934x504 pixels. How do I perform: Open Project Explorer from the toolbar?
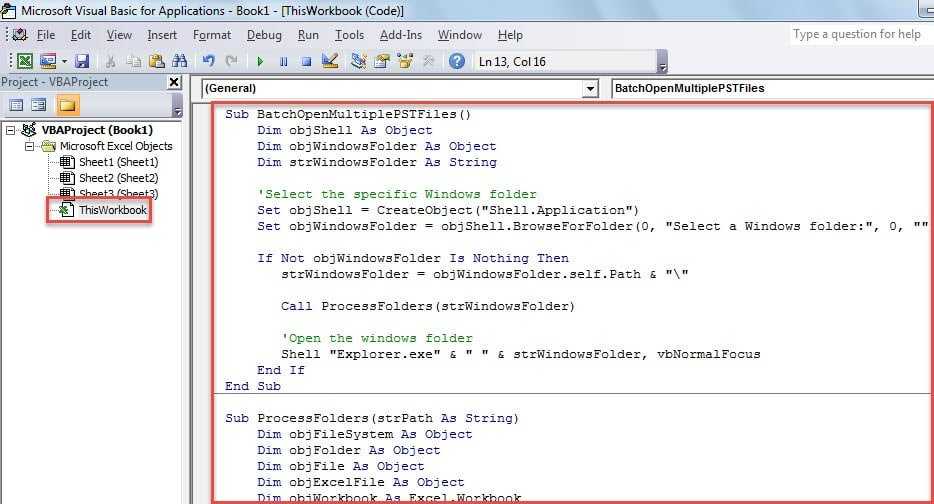pos(359,61)
